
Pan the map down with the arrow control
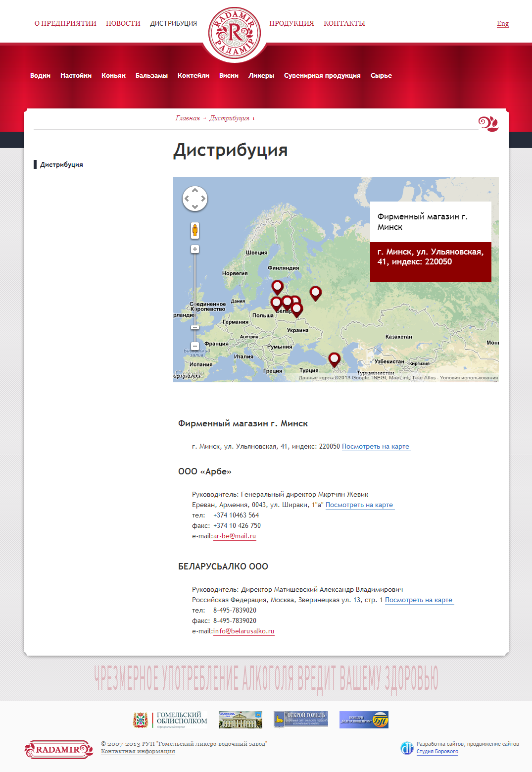pos(195,207)
